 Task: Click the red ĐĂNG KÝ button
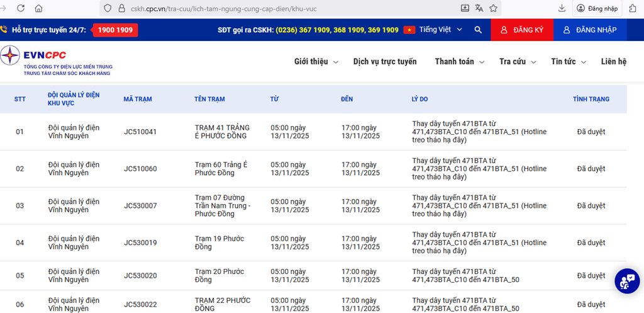coord(521,30)
